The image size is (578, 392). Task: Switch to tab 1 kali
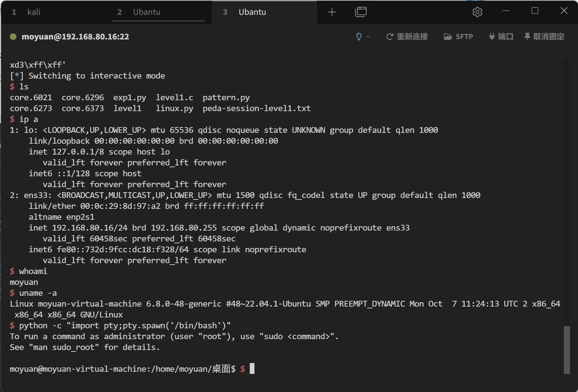(x=34, y=12)
